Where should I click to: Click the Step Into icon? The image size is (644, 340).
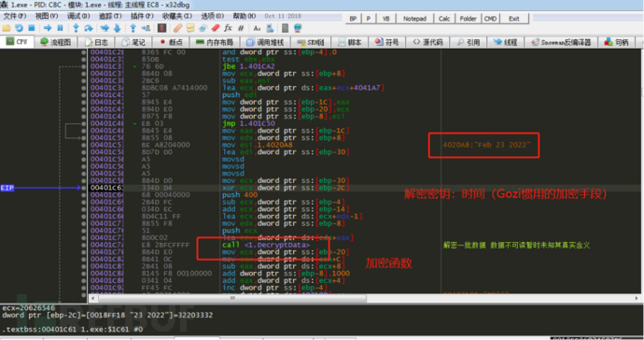tap(76, 28)
